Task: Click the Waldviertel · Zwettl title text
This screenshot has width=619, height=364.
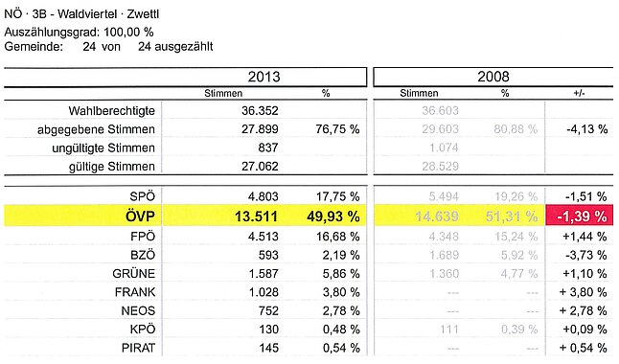Action: click(108, 14)
